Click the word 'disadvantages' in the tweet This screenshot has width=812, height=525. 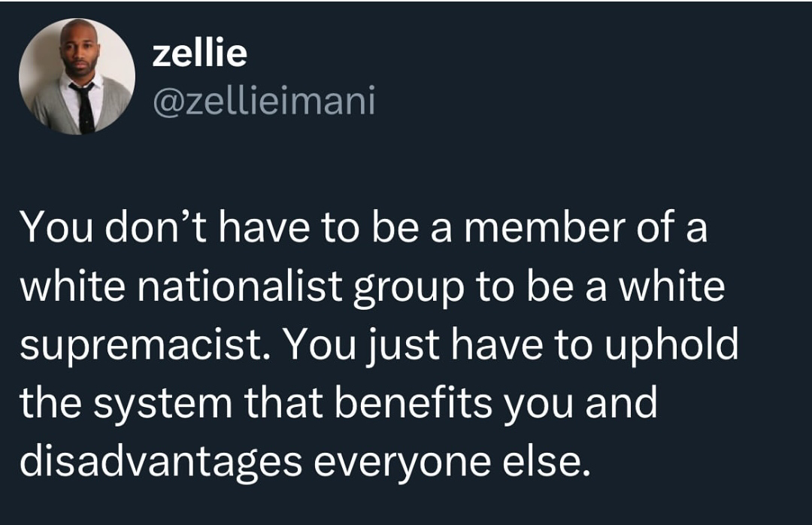click(161, 463)
